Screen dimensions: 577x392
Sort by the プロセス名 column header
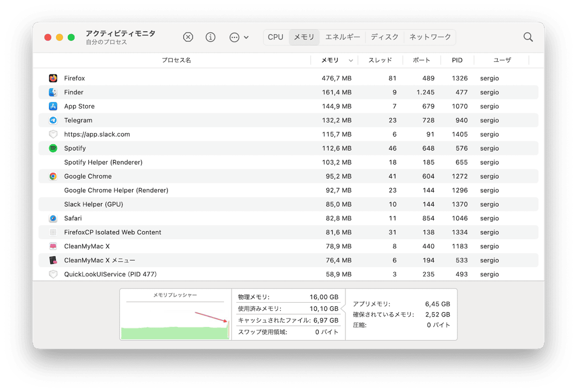click(177, 60)
